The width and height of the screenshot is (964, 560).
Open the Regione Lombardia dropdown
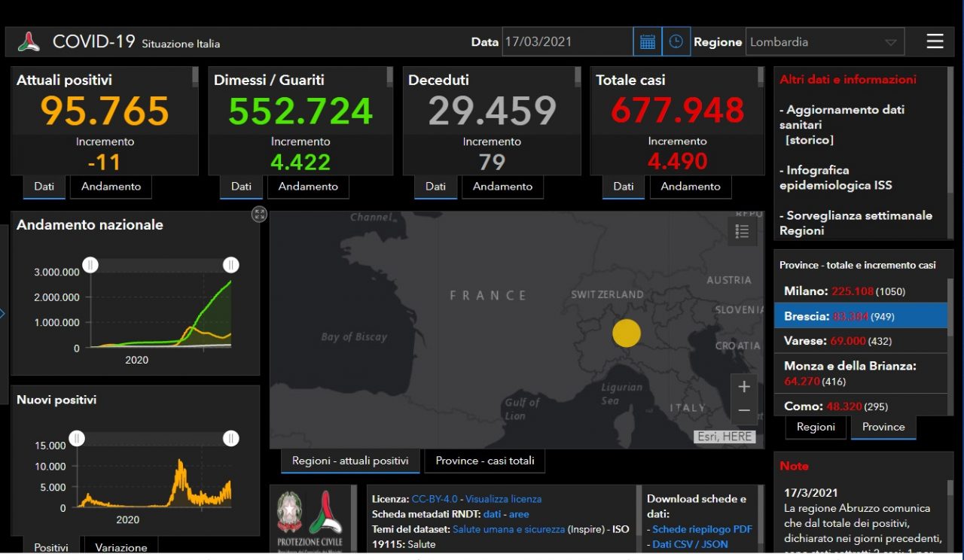point(825,42)
